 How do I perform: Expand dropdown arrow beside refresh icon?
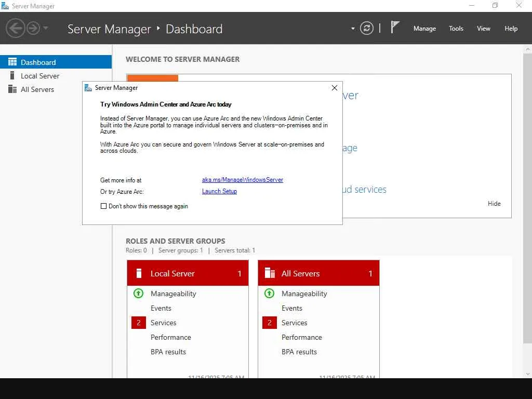(353, 29)
